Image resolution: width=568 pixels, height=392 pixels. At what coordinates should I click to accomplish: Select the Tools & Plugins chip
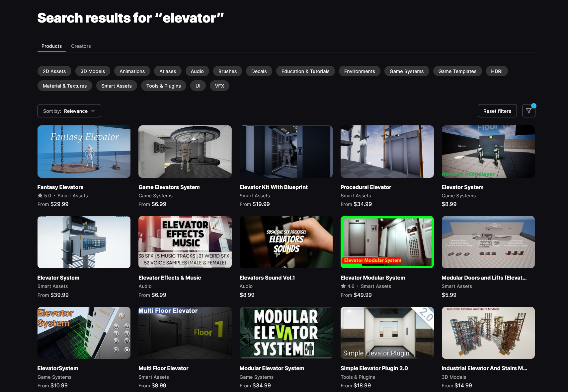164,86
